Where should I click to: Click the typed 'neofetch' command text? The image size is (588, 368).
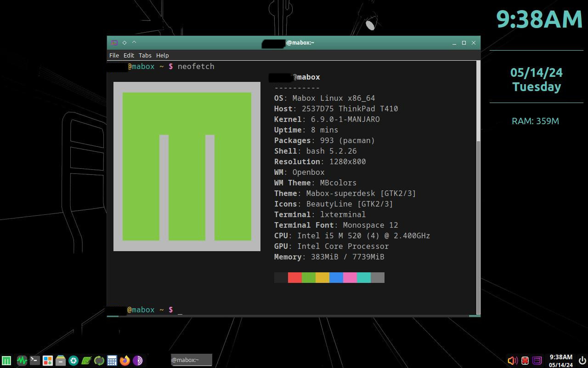196,66
